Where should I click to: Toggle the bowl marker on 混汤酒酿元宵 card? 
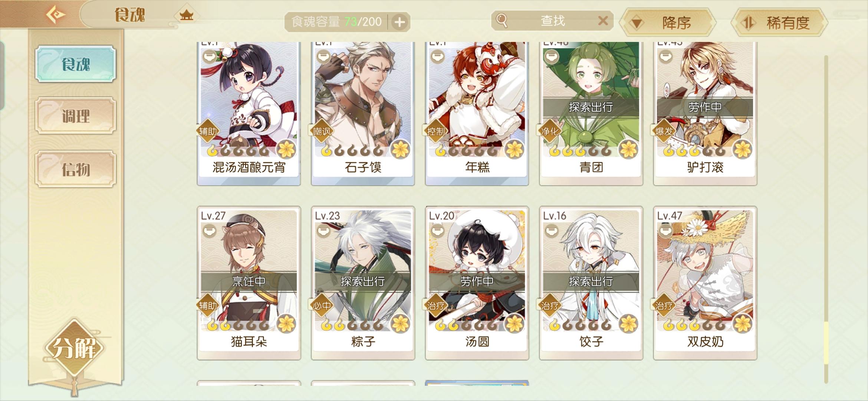pyautogui.click(x=210, y=57)
